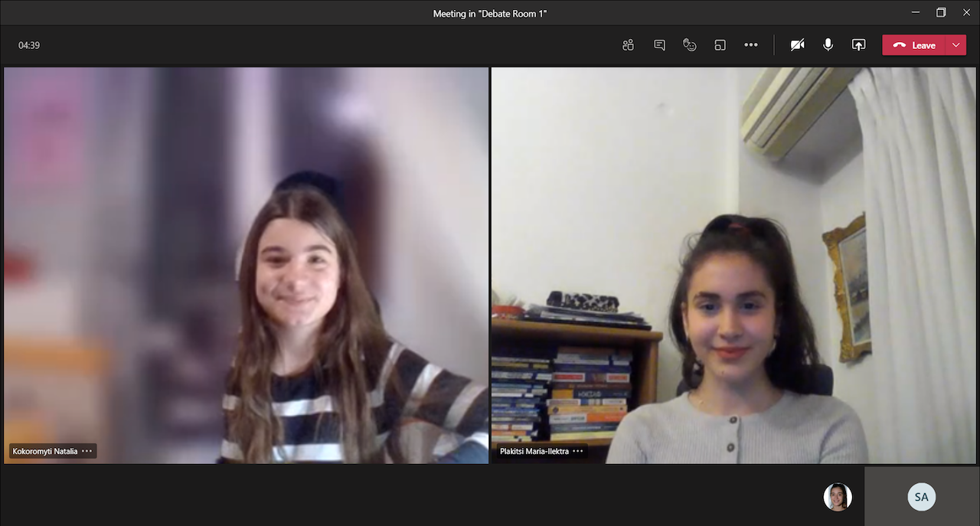Open more options for Plakitsi Maria-Ilektra

pos(578,451)
